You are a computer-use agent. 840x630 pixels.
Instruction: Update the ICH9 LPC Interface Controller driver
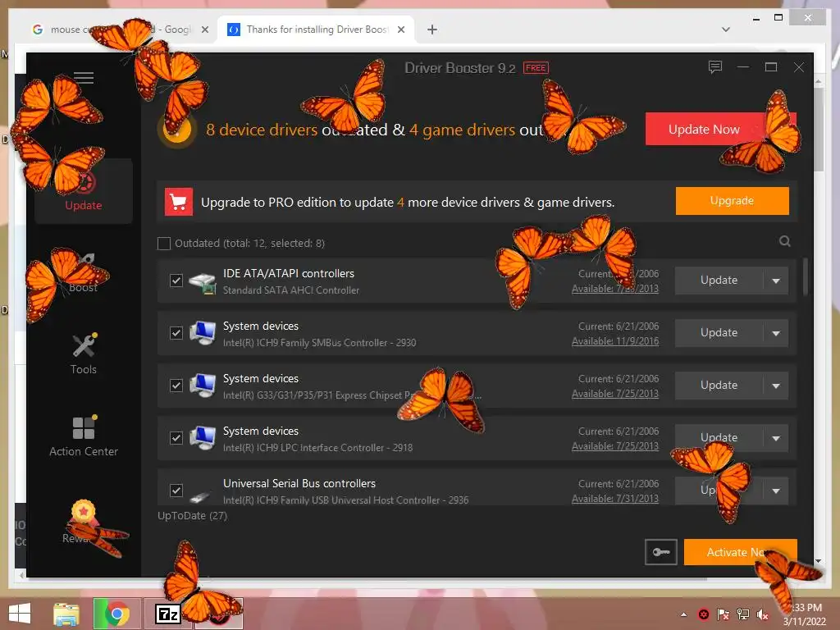pos(719,438)
